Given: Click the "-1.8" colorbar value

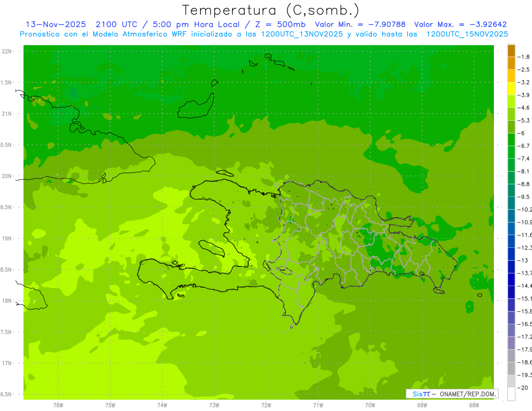Looking at the screenshot, I should (x=524, y=57).
